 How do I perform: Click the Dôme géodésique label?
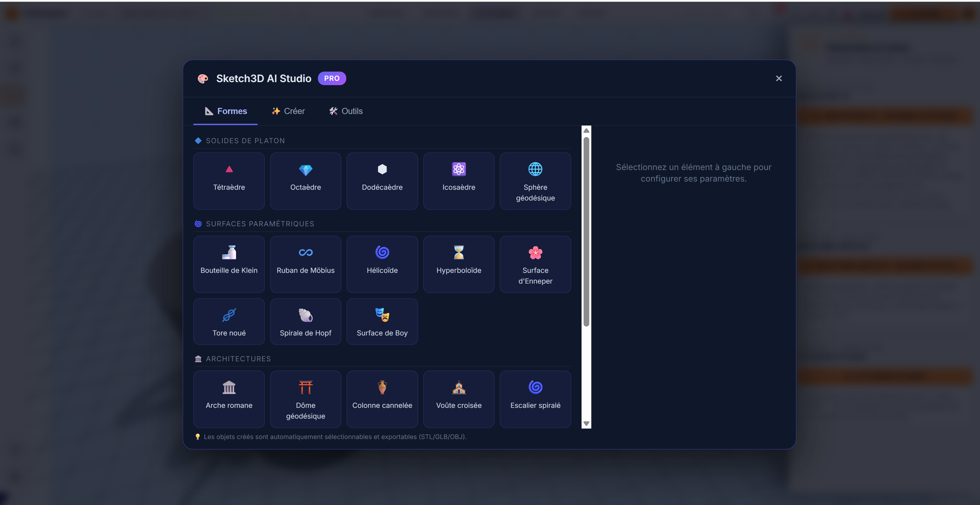(306, 411)
